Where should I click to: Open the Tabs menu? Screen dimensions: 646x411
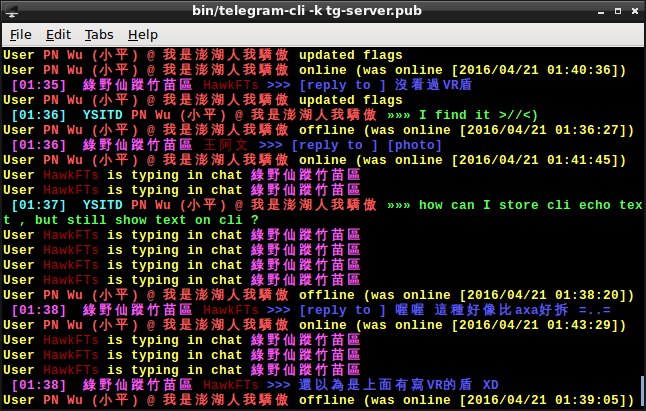pos(99,35)
